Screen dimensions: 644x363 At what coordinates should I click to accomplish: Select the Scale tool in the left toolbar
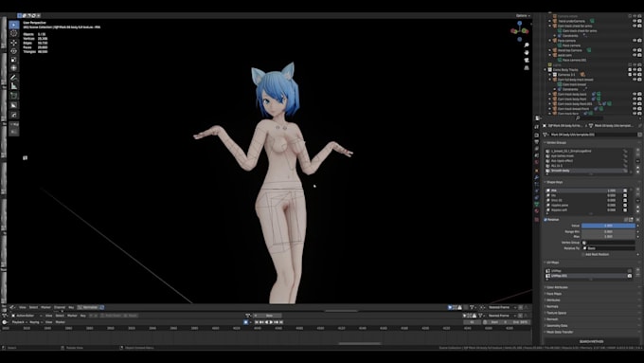(13, 60)
